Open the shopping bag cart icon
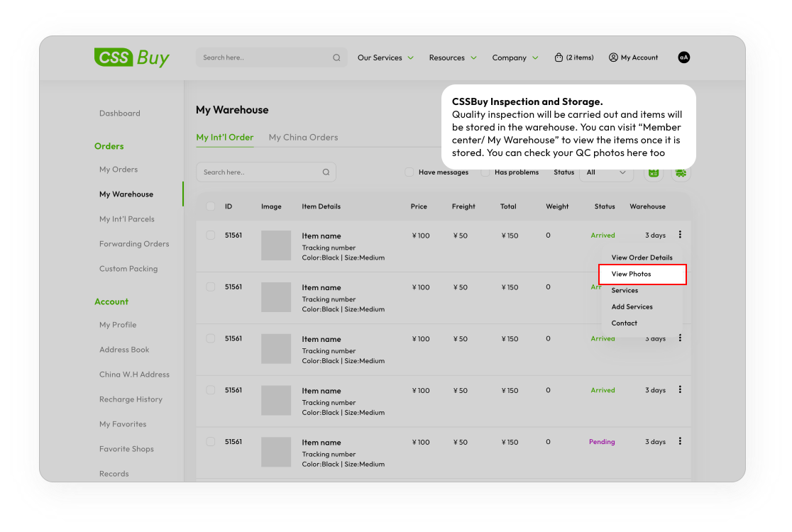The width and height of the screenshot is (792, 532). tap(559, 57)
